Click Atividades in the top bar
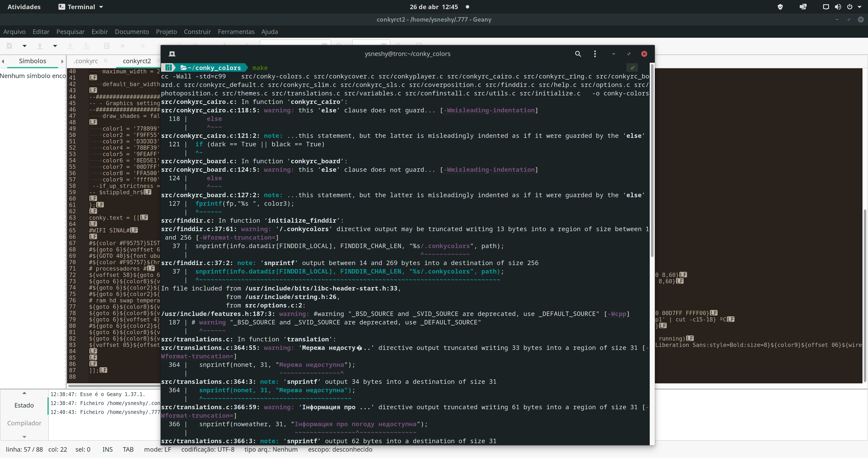868x458 pixels. pyautogui.click(x=24, y=7)
